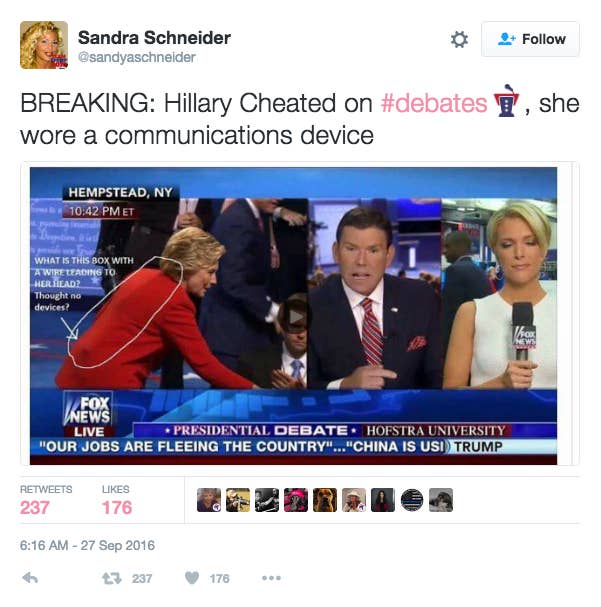Screen dimensions: 601x607
Task: Click the @sandyaschneider handle
Action: [137, 57]
